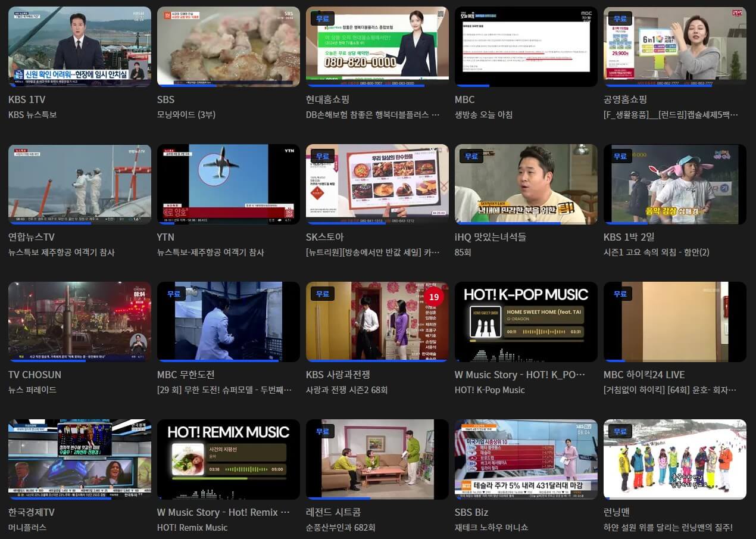Open the SK스토아 food menu thumbnail

pos(377,184)
